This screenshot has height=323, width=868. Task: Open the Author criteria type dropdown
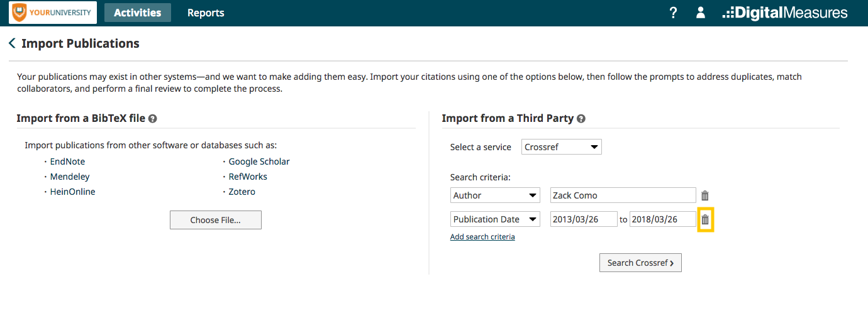tap(495, 195)
